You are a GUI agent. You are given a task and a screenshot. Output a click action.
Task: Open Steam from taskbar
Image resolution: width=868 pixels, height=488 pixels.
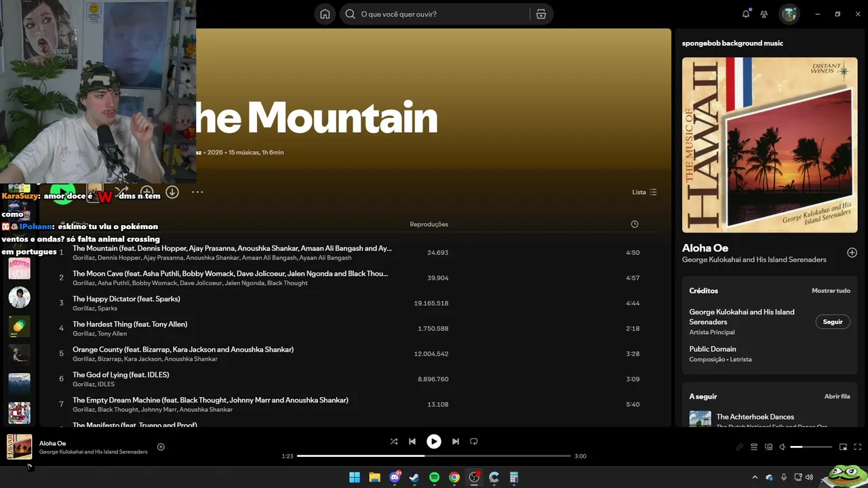[x=414, y=477]
